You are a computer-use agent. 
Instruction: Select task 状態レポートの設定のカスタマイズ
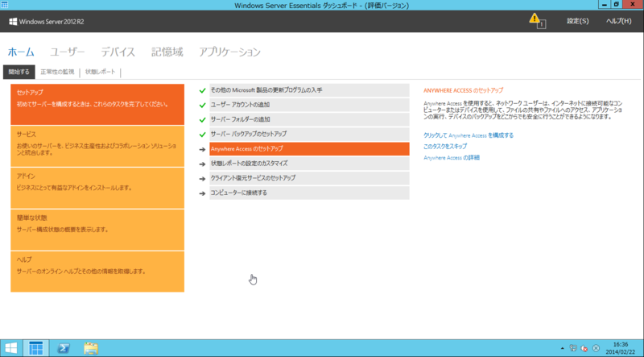pyautogui.click(x=309, y=164)
